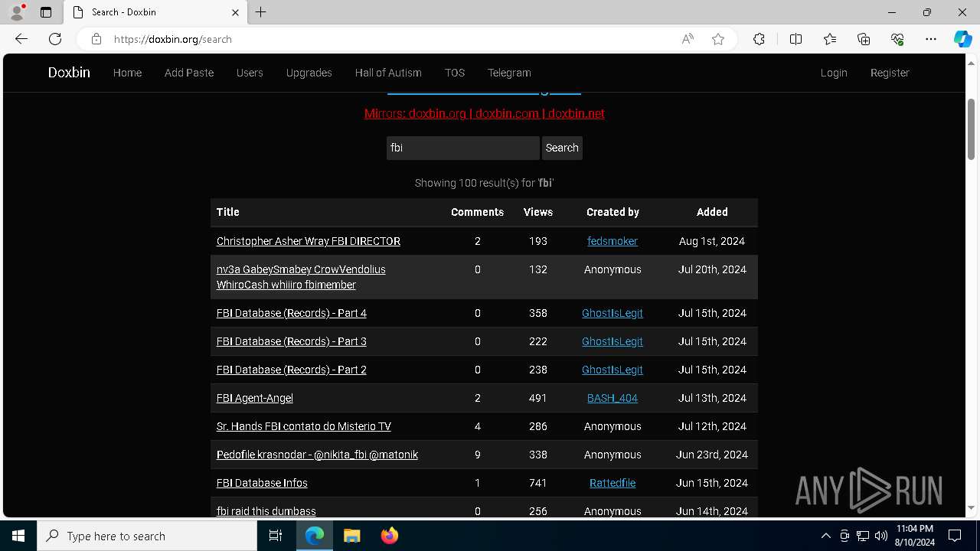Open the Windows notification center
Image resolution: width=980 pixels, height=551 pixels.
(955, 536)
